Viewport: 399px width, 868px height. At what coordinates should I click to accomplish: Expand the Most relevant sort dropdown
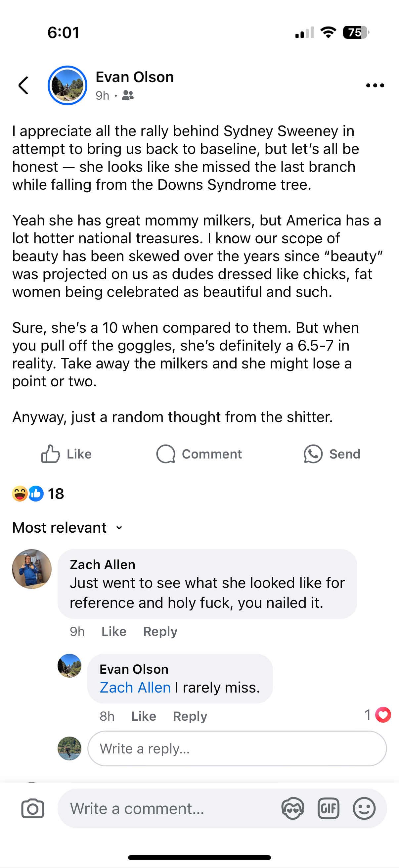(68, 528)
